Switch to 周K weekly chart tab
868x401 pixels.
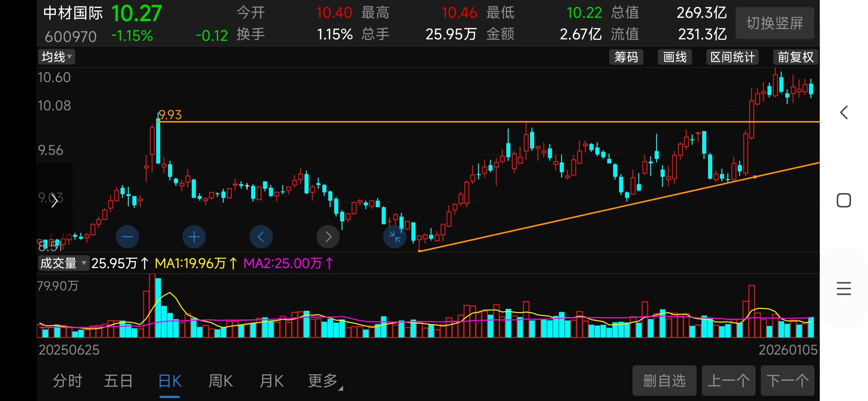(220, 381)
